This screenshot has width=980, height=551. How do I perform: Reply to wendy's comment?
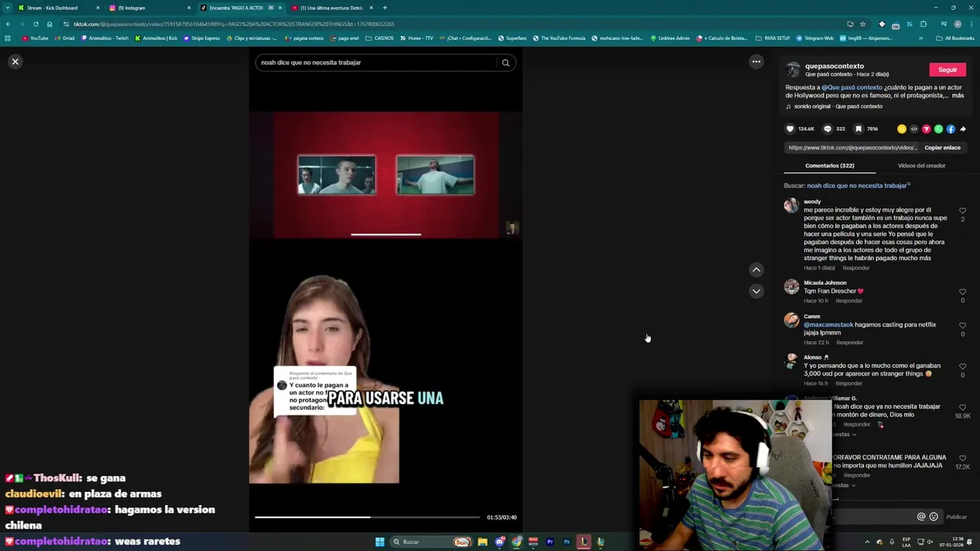click(856, 268)
